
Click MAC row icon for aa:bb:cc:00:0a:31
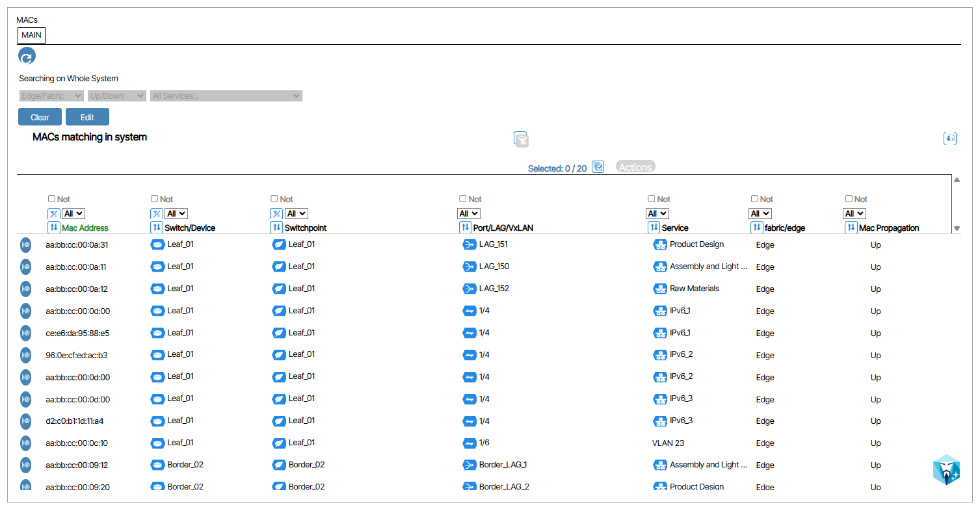point(25,244)
